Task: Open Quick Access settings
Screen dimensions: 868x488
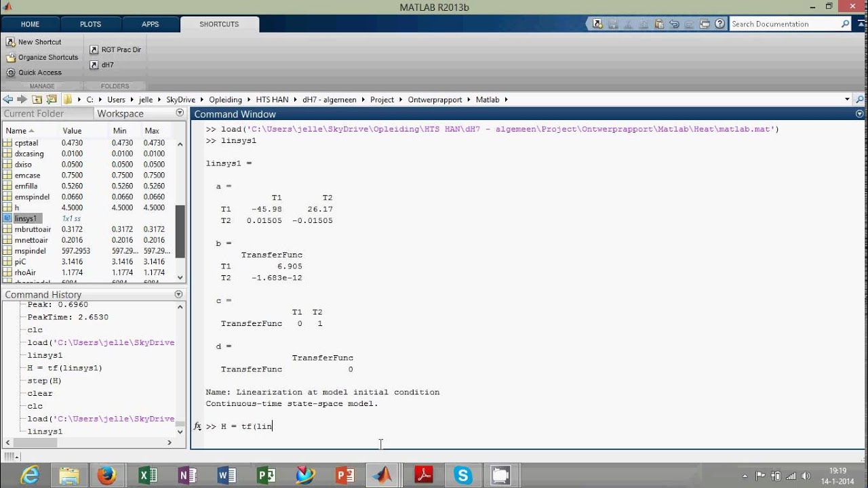Action: click(x=34, y=73)
